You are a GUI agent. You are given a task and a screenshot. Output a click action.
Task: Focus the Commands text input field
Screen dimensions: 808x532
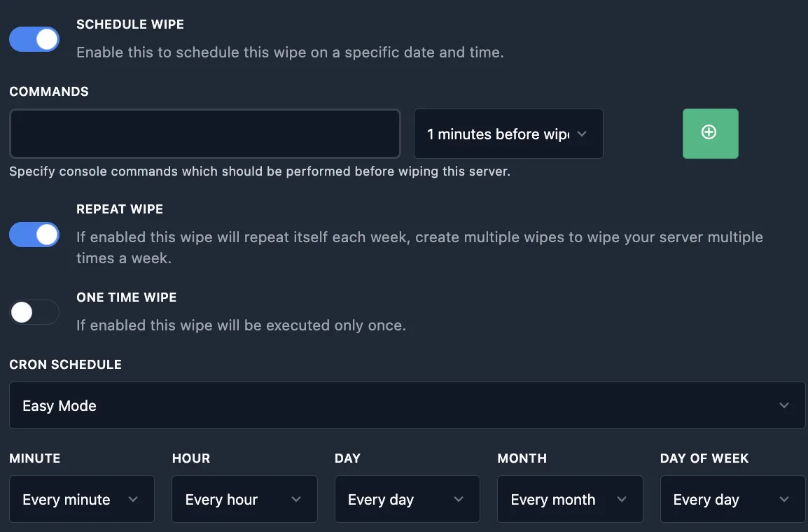(204, 134)
